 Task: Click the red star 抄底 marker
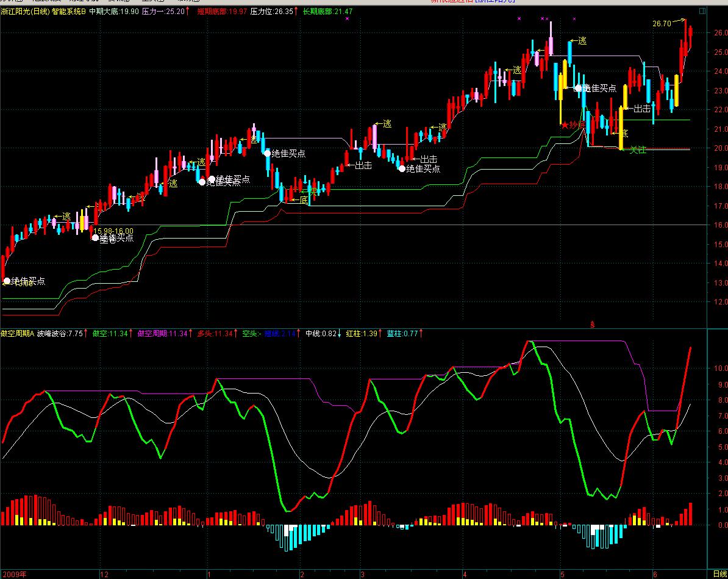(x=573, y=124)
